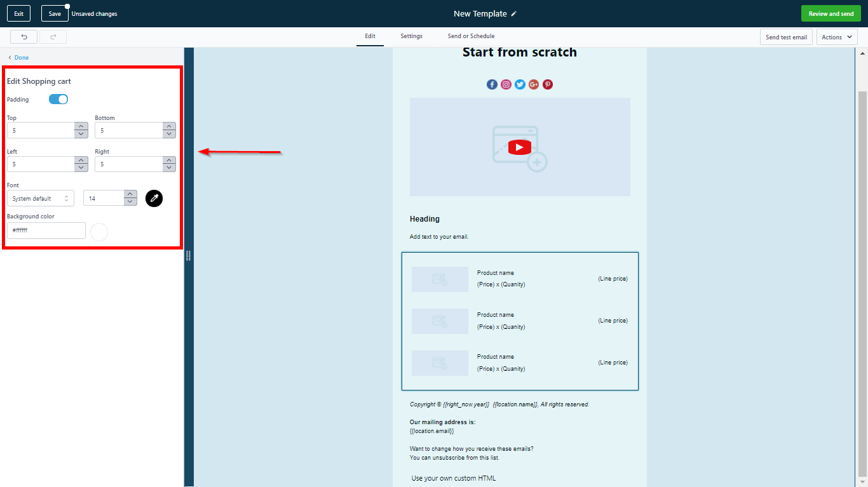Click the redo arrow icon
Viewport: 868px width, 487px height.
(x=53, y=37)
